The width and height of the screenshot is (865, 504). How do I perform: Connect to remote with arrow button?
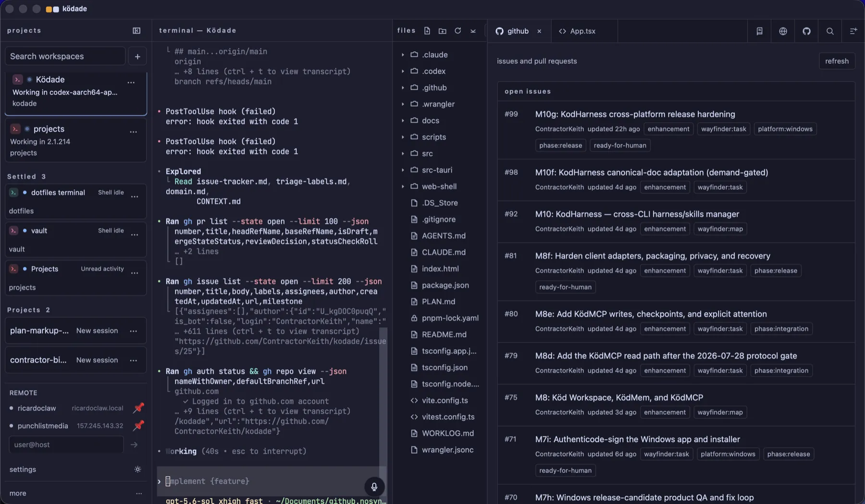point(134,445)
